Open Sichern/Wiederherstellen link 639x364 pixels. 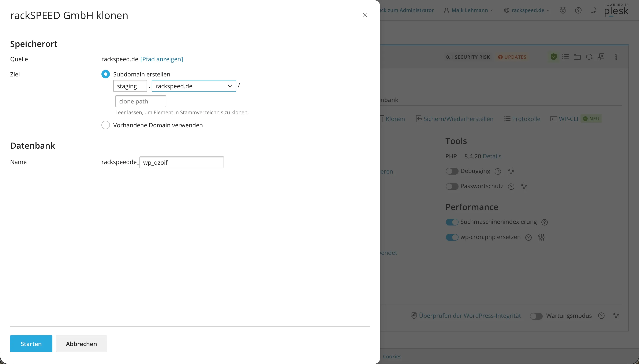pyautogui.click(x=458, y=119)
